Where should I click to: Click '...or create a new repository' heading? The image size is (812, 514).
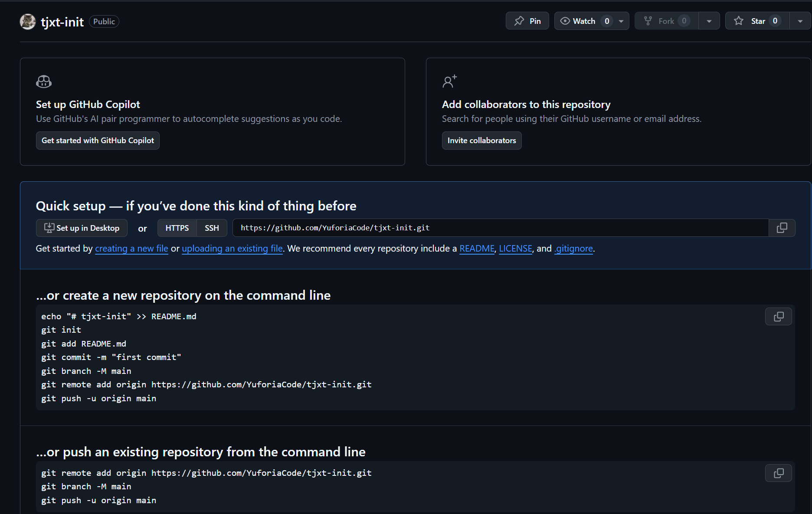[x=183, y=295]
